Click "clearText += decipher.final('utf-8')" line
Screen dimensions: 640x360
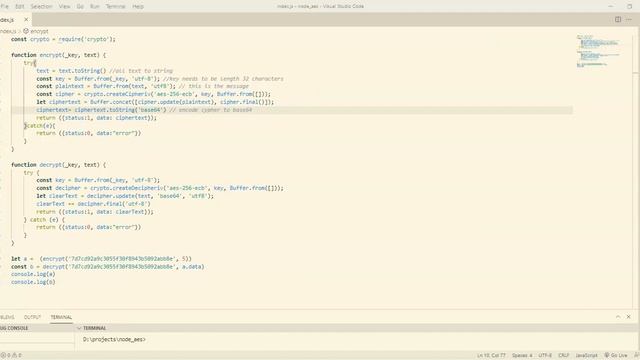[93, 204]
